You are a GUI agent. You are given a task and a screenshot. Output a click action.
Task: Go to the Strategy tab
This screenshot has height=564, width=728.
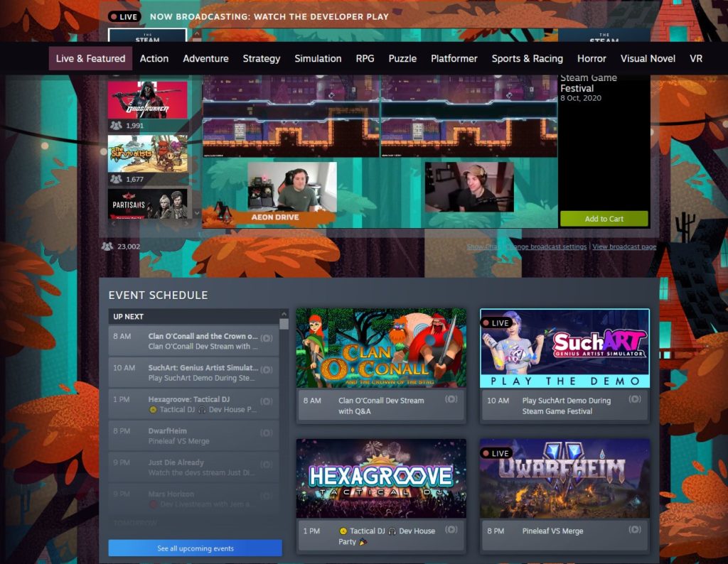[262, 58]
